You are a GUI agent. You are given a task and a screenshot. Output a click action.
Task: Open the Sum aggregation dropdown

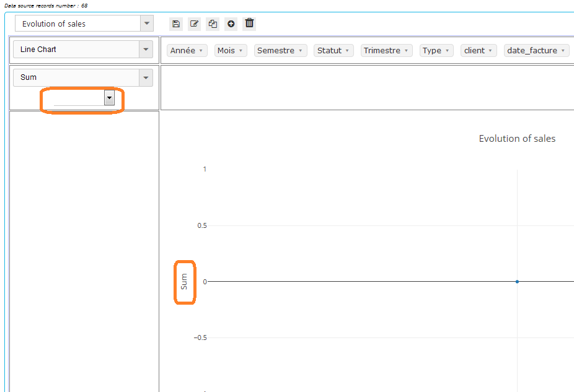[x=146, y=77]
